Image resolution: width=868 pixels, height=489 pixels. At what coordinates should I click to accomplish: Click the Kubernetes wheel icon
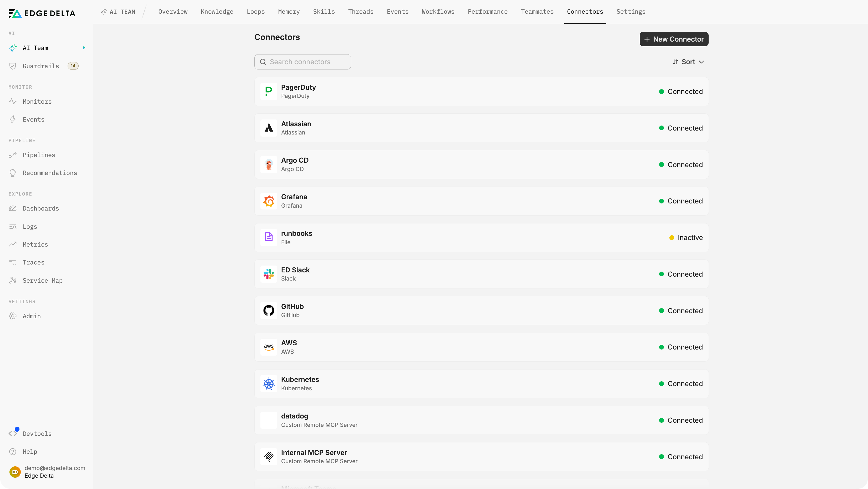(x=269, y=384)
